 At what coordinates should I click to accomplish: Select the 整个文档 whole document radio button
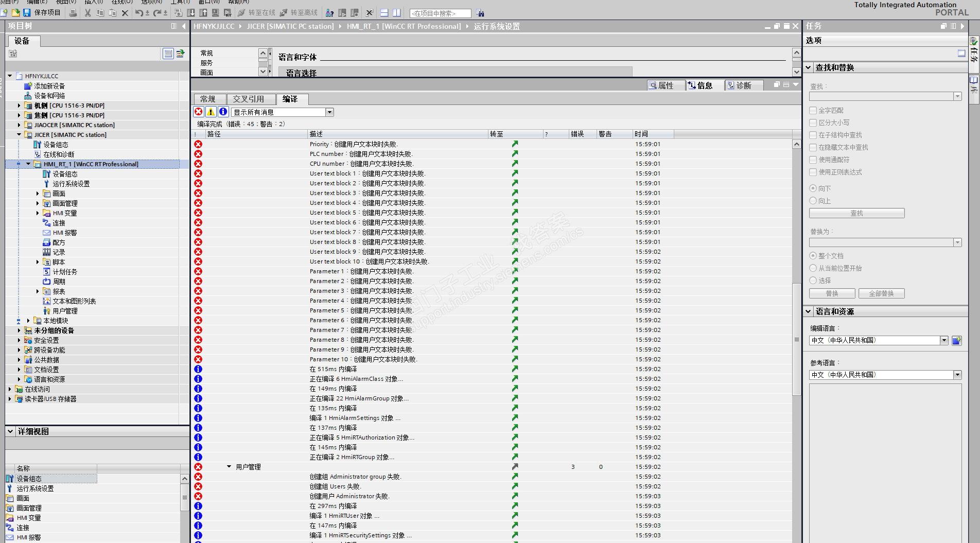(813, 256)
